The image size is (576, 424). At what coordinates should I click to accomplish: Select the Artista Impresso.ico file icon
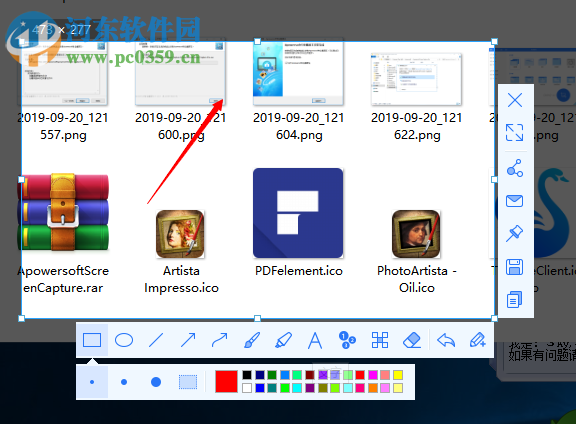[180, 234]
